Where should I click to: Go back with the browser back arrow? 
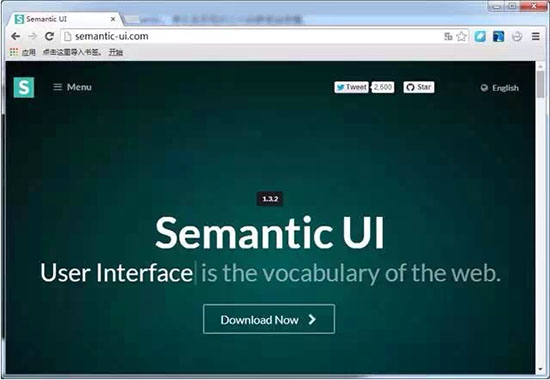pos(15,36)
